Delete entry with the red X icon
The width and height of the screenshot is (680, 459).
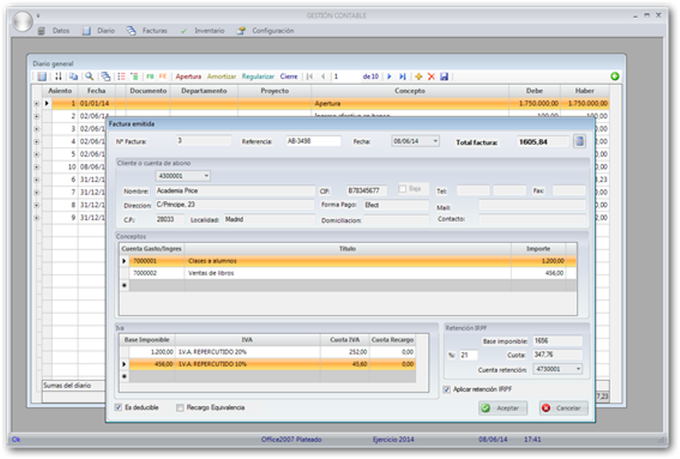pos(431,76)
